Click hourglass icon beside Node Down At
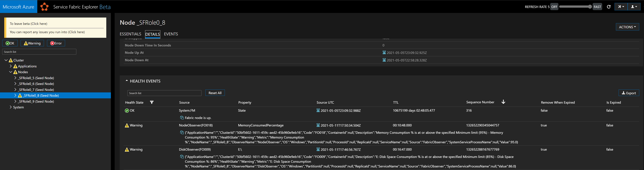The image size is (644, 170). pos(384,60)
